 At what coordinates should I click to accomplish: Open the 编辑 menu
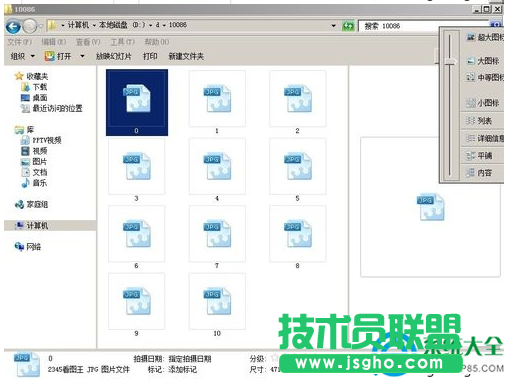pyautogui.click(x=54, y=42)
